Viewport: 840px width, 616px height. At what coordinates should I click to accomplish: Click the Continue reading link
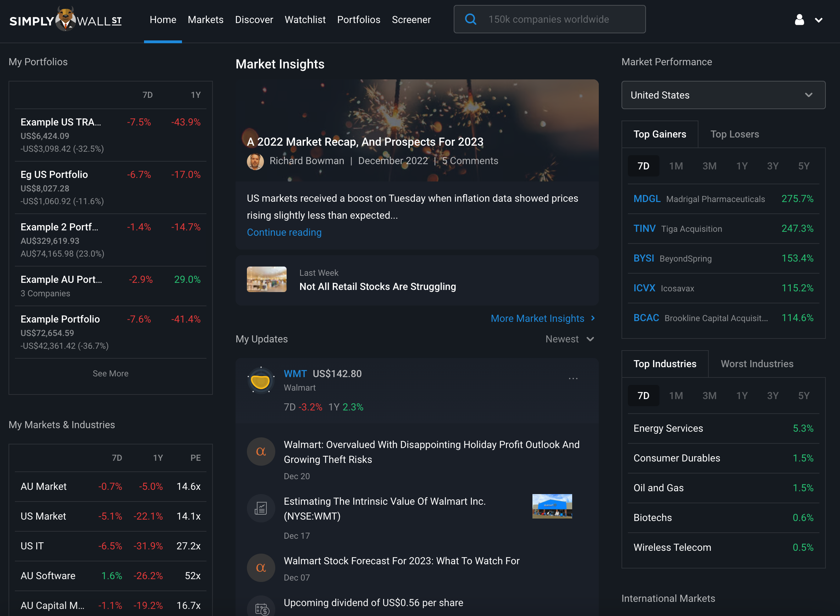point(284,232)
